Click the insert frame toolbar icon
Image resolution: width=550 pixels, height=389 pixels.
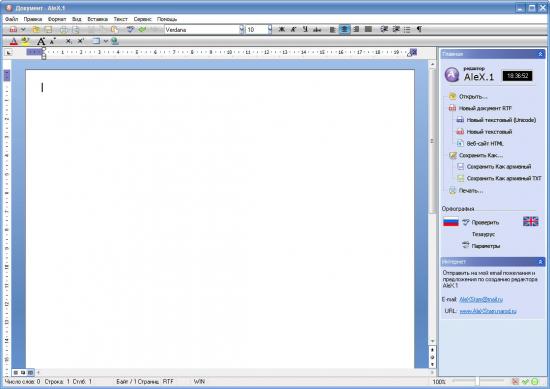point(95,41)
